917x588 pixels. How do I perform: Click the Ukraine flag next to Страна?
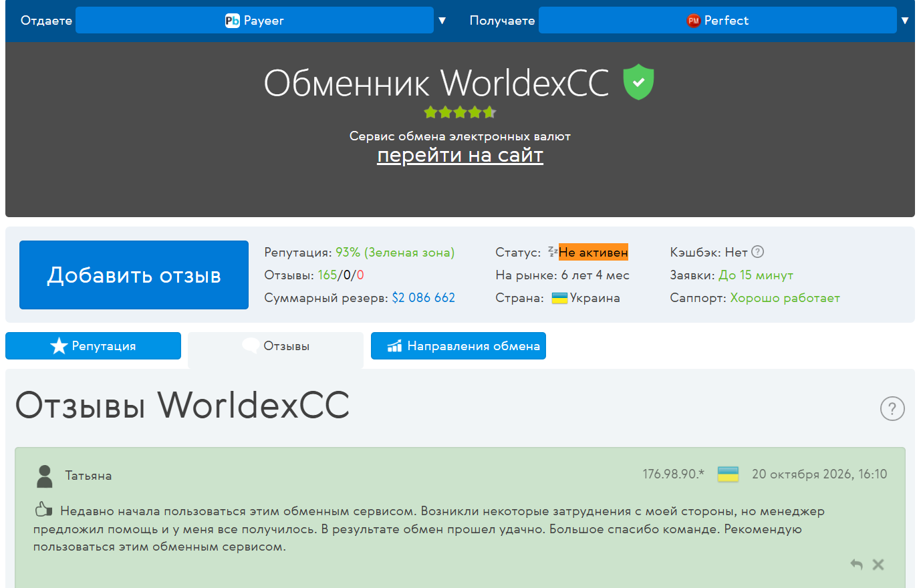pos(559,298)
